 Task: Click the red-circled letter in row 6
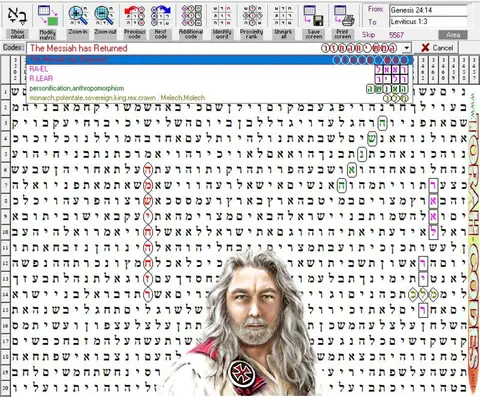click(x=148, y=170)
